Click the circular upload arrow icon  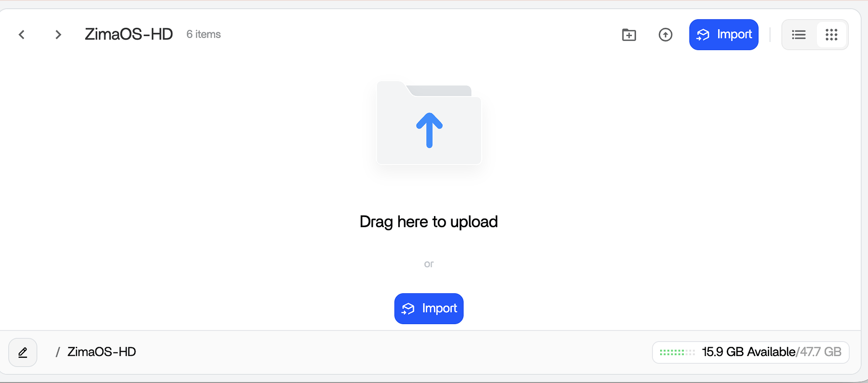tap(665, 35)
